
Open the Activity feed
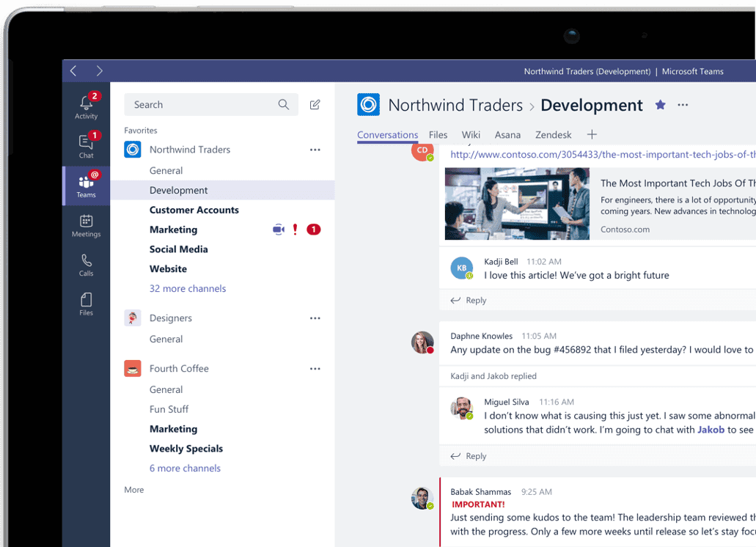(87, 106)
